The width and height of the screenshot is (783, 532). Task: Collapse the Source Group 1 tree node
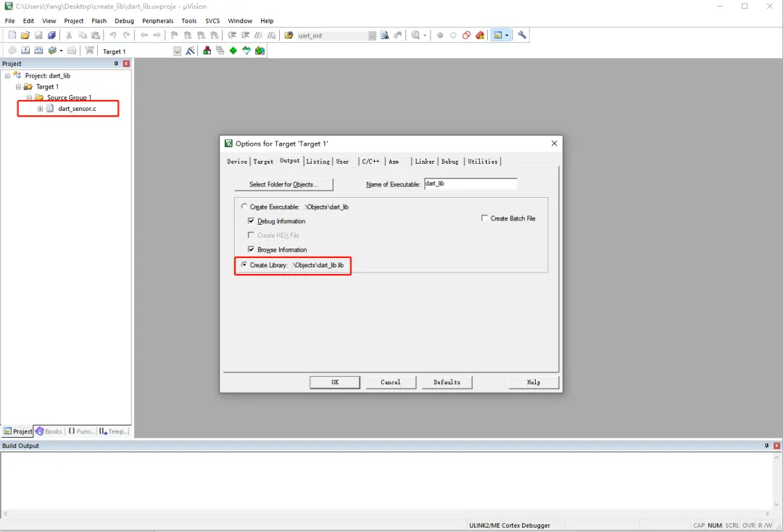click(30, 97)
